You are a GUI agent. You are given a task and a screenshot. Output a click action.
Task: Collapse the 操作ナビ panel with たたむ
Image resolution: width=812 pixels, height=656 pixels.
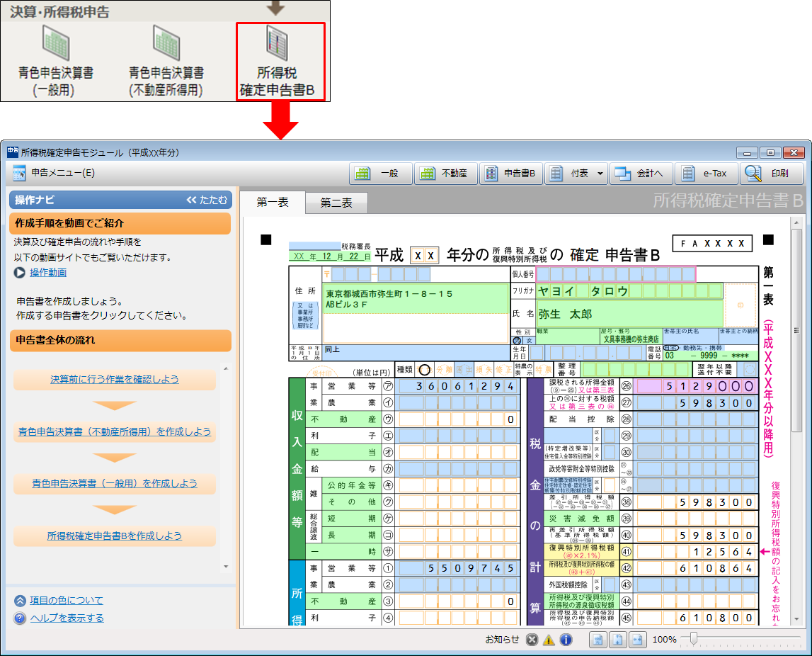pos(207,200)
